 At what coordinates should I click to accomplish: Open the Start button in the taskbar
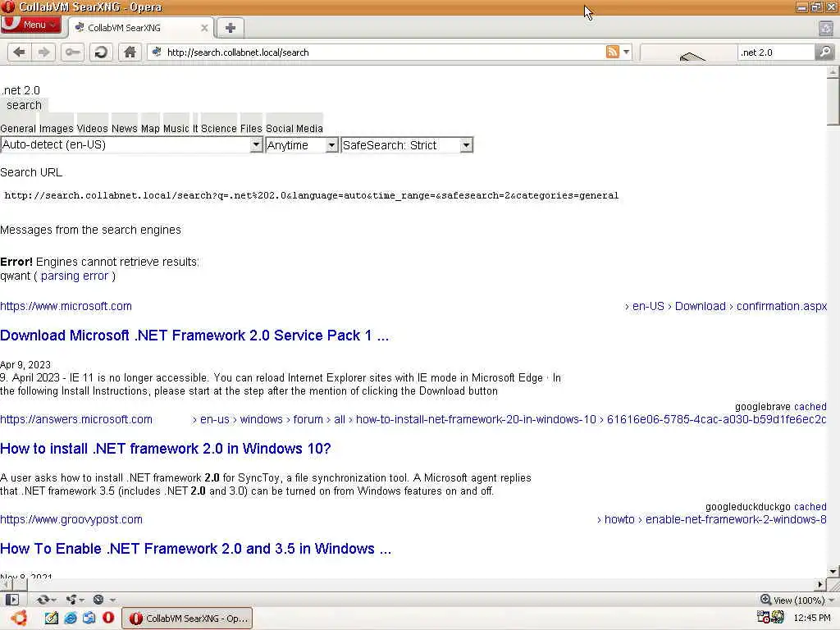(x=19, y=618)
